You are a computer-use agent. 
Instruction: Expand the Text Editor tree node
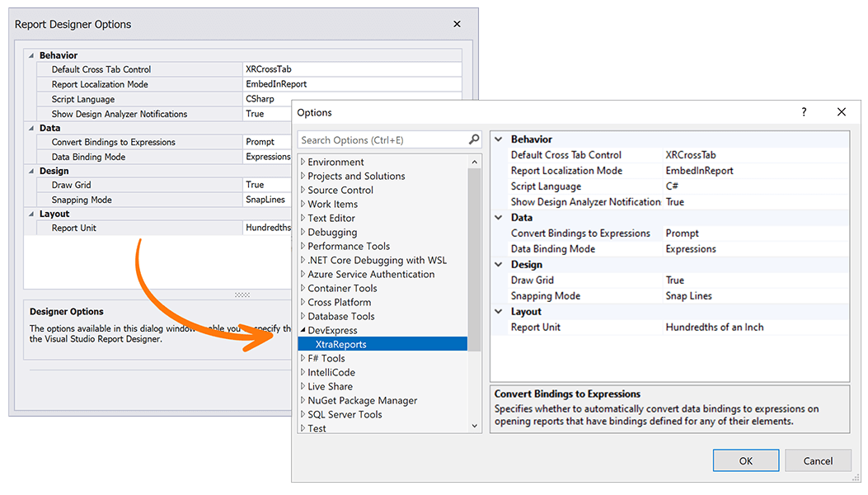[302, 218]
